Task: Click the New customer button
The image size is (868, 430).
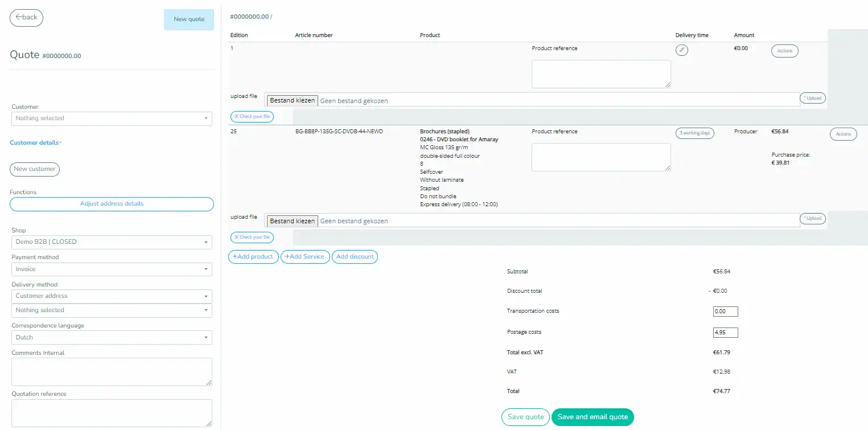Action: pyautogui.click(x=35, y=169)
